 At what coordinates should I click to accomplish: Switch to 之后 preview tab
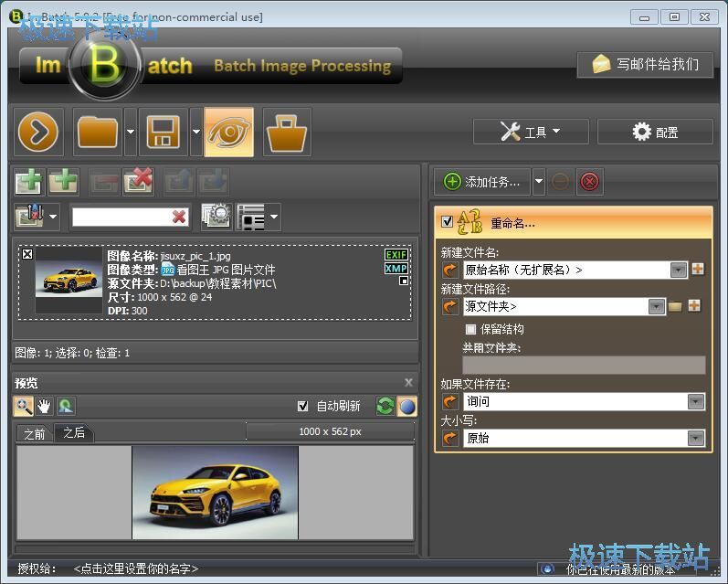tap(74, 433)
